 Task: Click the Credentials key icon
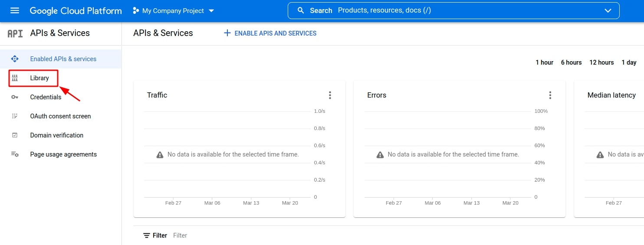point(15,97)
